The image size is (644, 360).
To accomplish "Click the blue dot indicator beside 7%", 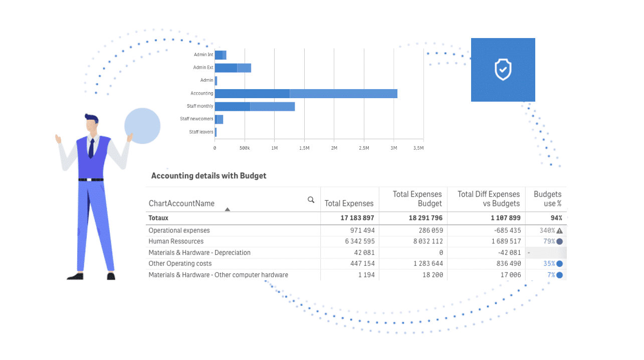I will pos(559,275).
